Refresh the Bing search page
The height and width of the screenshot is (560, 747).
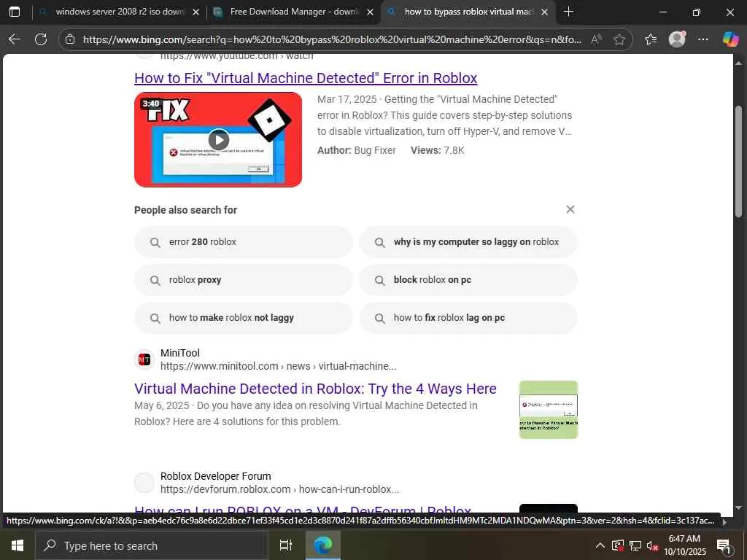pyautogui.click(x=41, y=39)
